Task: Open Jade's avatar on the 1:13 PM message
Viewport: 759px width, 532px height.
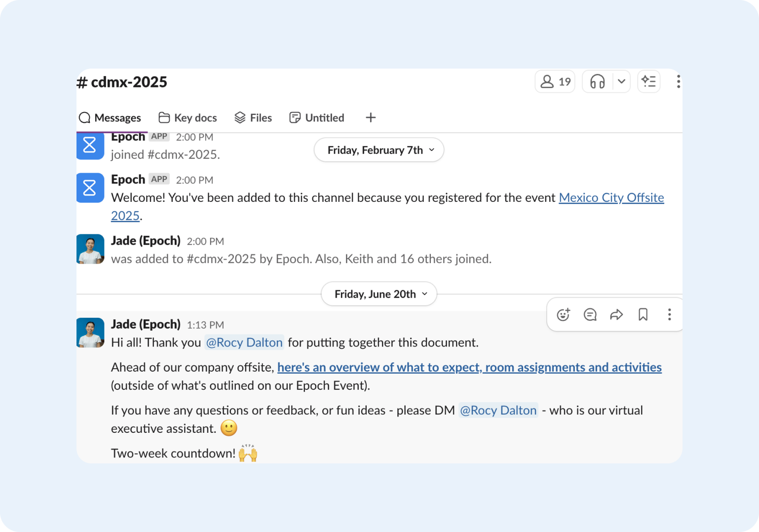Action: pyautogui.click(x=90, y=333)
